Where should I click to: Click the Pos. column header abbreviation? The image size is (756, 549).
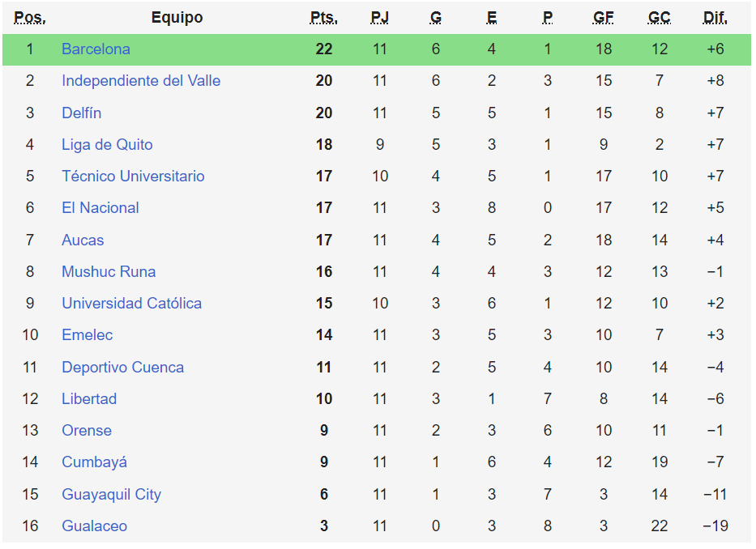click(x=30, y=18)
